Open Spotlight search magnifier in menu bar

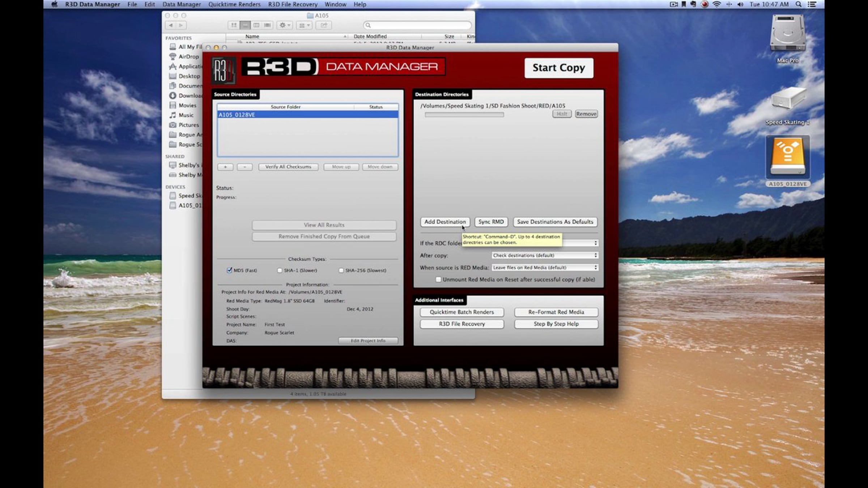798,4
